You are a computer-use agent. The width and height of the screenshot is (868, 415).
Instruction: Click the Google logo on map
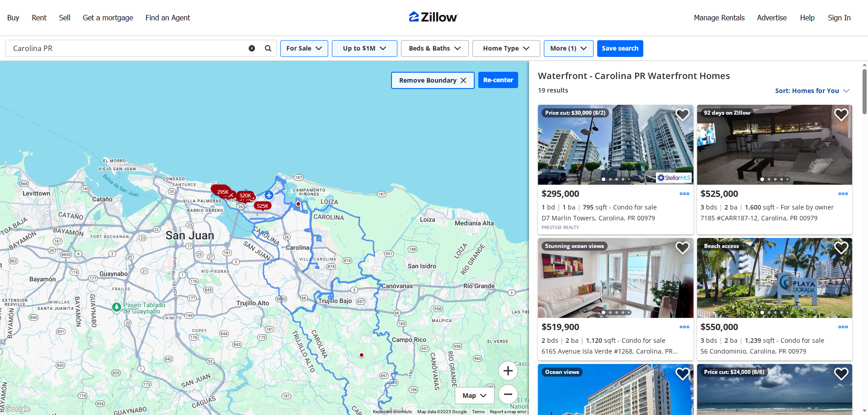coord(17,409)
